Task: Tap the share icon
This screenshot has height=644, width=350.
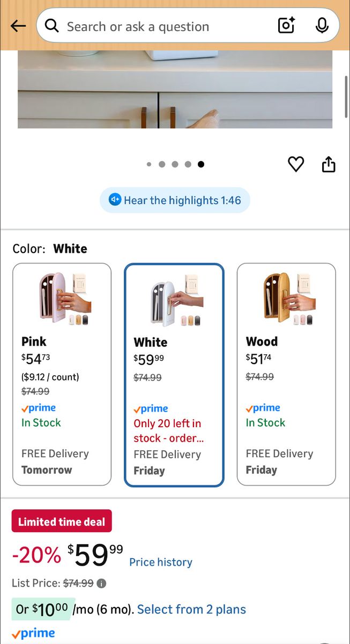Action: [x=329, y=164]
